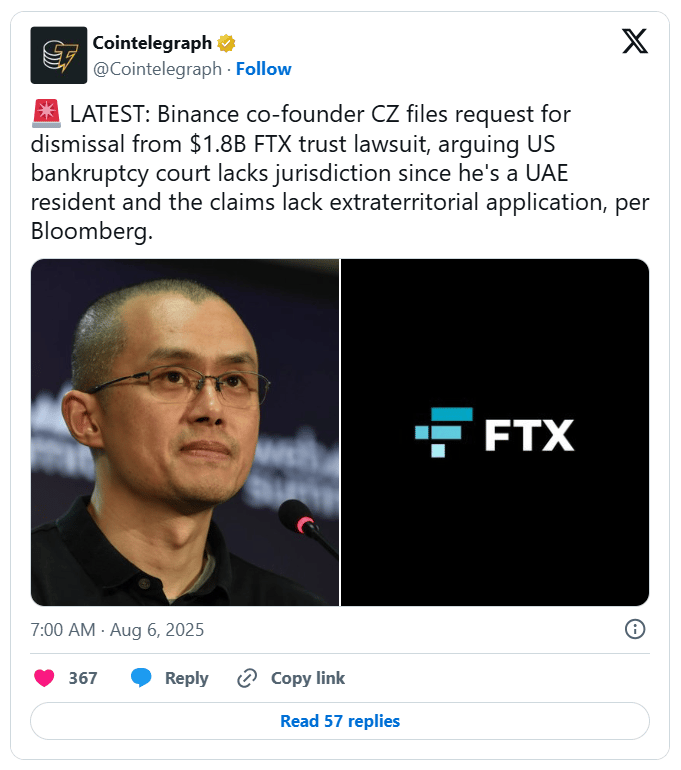Open the FTX logo image
The width and height of the screenshot is (681, 770).
pyautogui.click(x=495, y=432)
